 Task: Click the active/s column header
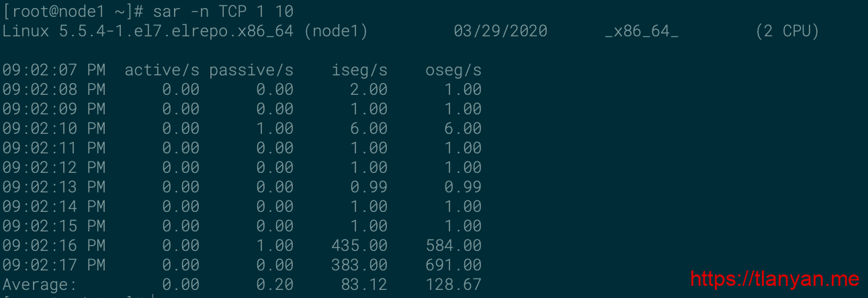click(x=162, y=70)
